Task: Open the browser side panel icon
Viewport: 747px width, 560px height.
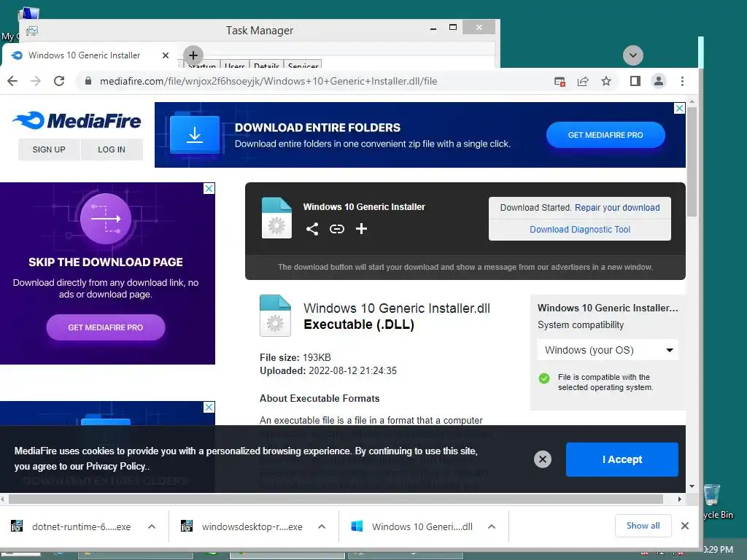Action: [635, 81]
